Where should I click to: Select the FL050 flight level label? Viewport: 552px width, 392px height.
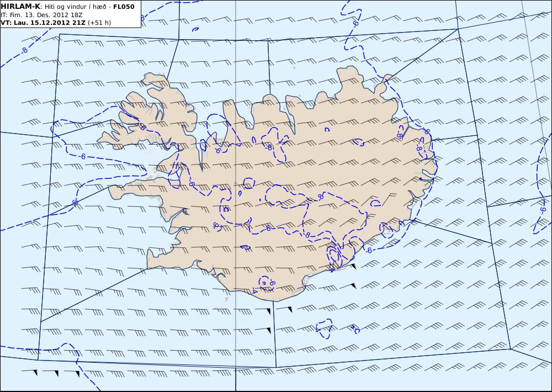coord(124,7)
